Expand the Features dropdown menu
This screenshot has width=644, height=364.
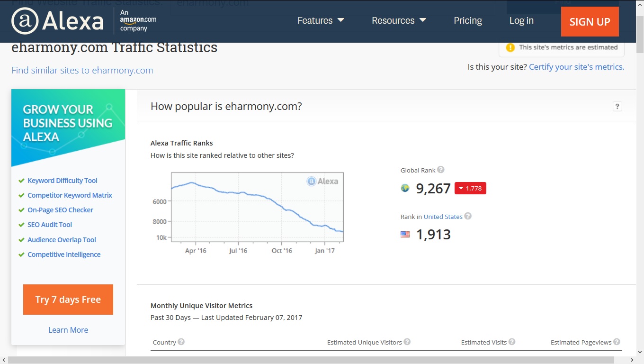[x=321, y=20]
